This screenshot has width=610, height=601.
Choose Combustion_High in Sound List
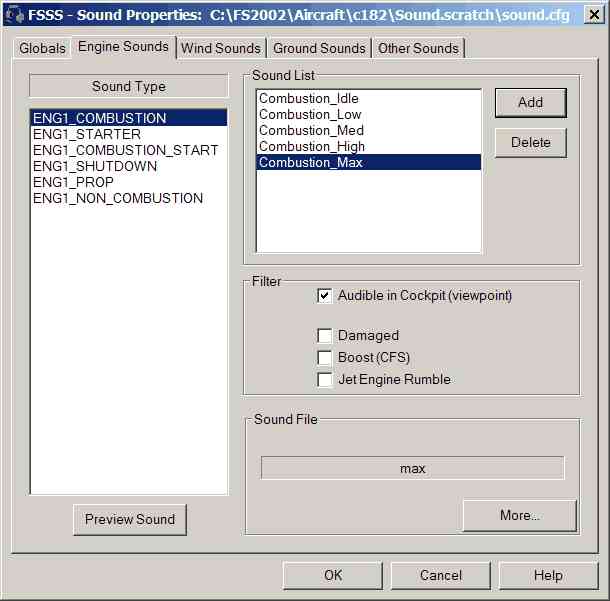coord(368,146)
